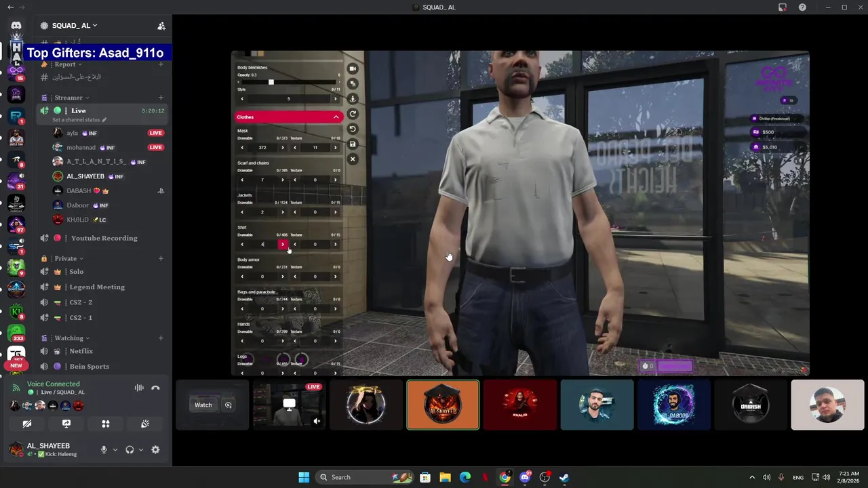Select user ayla in Live channel
This screenshot has height=488, width=868.
tap(108, 133)
